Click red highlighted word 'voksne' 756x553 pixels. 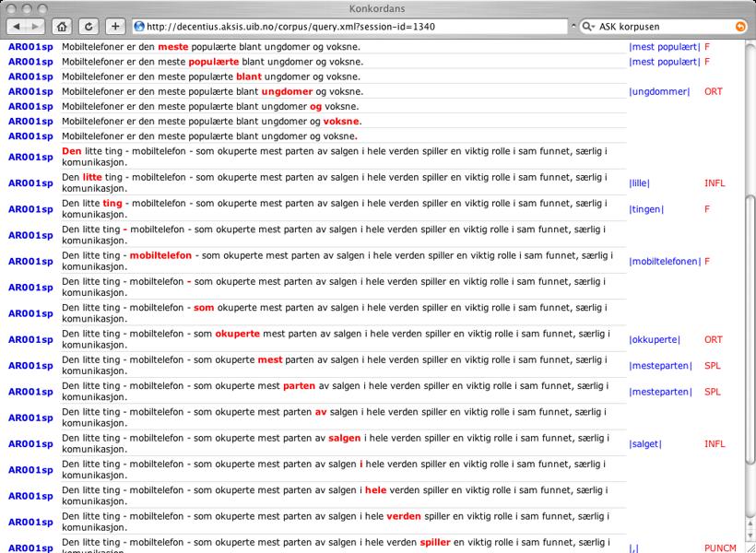341,121
